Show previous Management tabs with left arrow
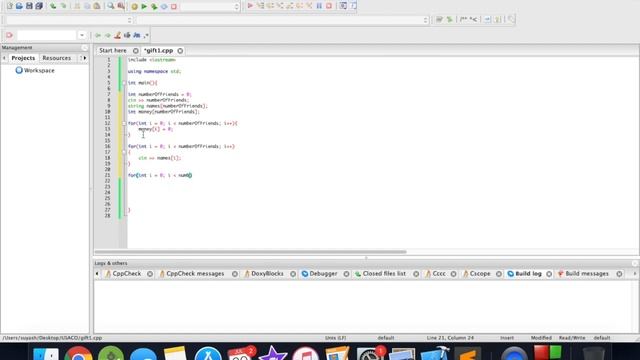The width and height of the screenshot is (640, 360). 4,58
